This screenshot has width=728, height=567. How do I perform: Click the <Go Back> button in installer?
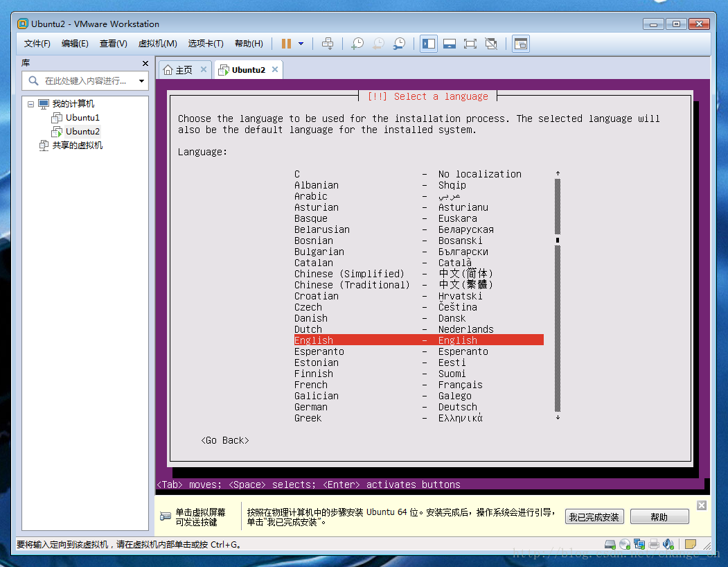[x=225, y=440]
